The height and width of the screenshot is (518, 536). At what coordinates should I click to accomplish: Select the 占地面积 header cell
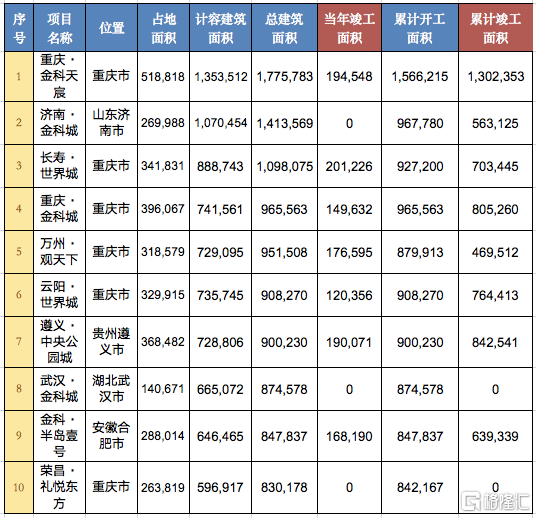pos(163,28)
